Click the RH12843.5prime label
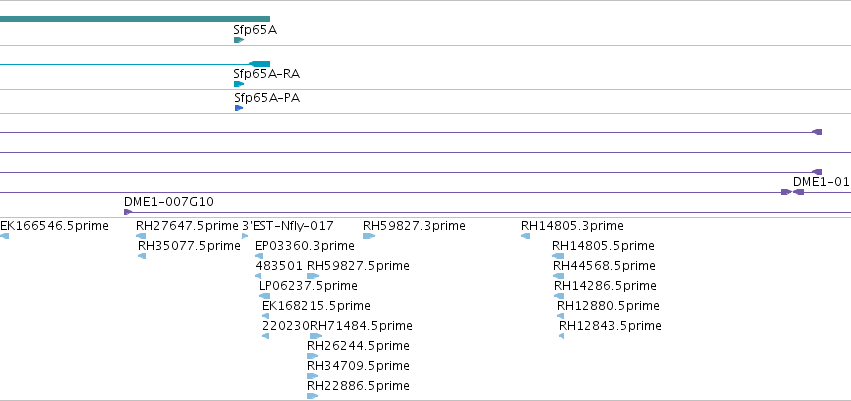Screen dimensions: 851x401 [611, 326]
